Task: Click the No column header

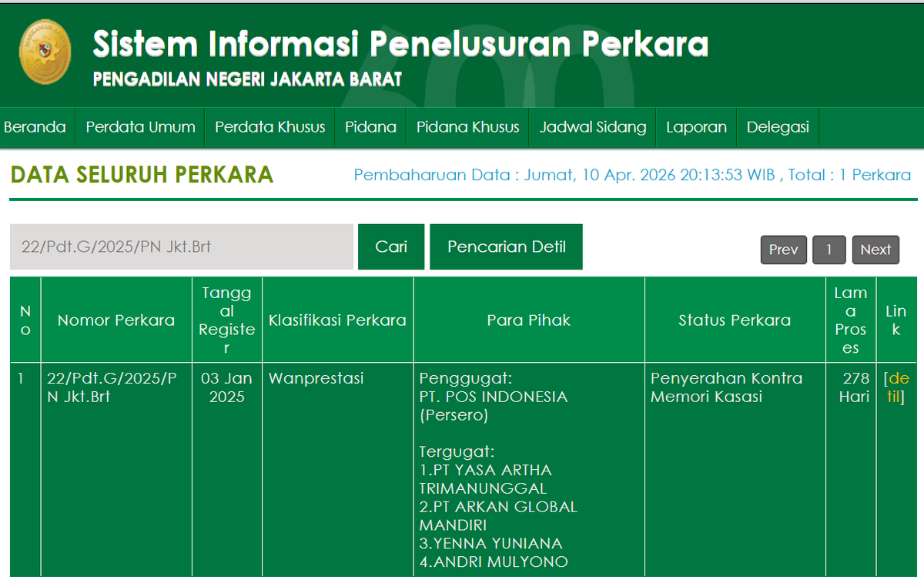Action: pyautogui.click(x=25, y=320)
